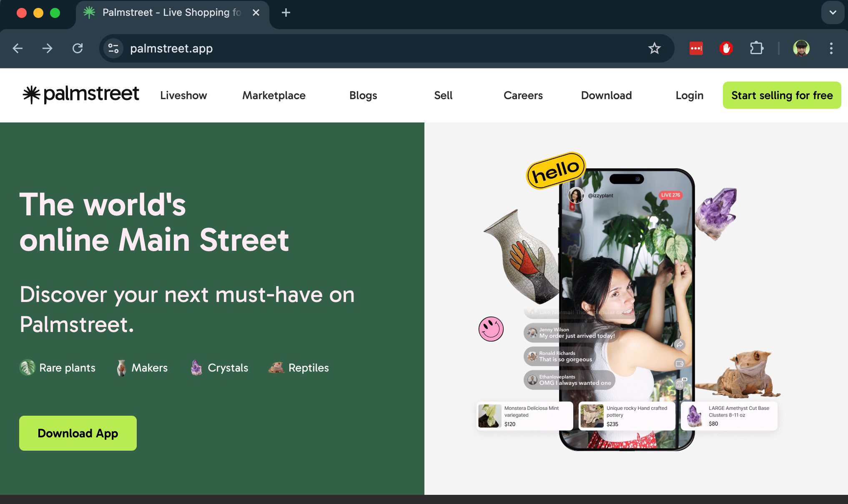Open the Liveshow menu item
The width and height of the screenshot is (848, 504).
pyautogui.click(x=183, y=95)
